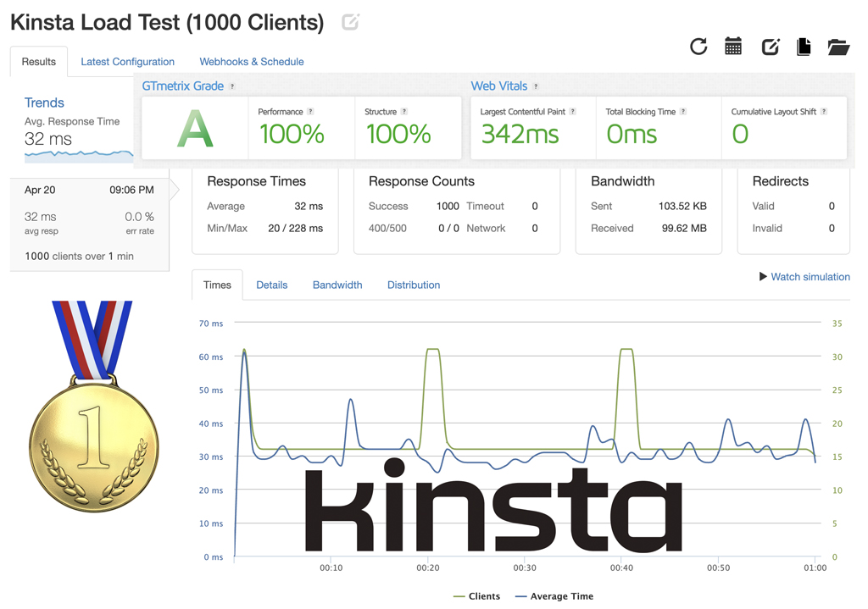Click the help icon next to Web Vitals

click(x=536, y=86)
